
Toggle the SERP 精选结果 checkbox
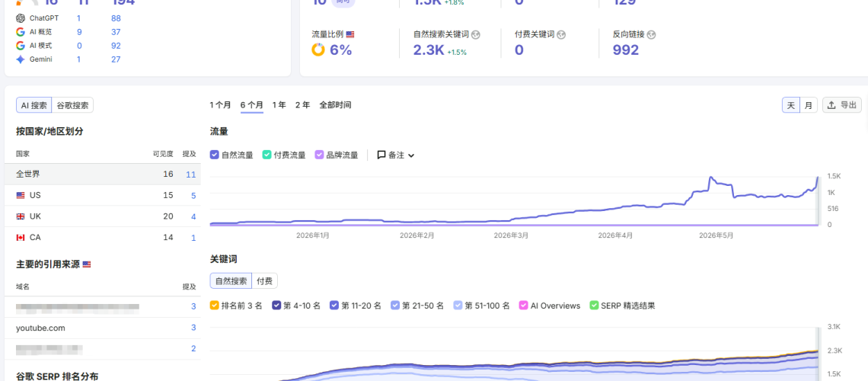(594, 305)
